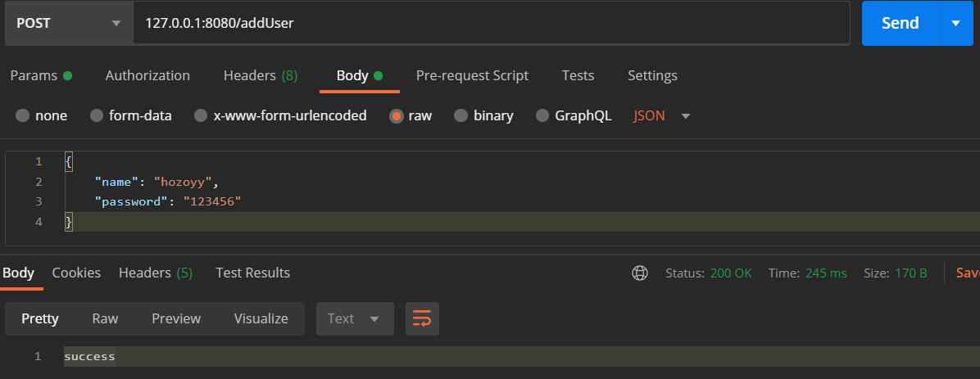
Task: Choose the GraphQL body option
Action: (542, 116)
